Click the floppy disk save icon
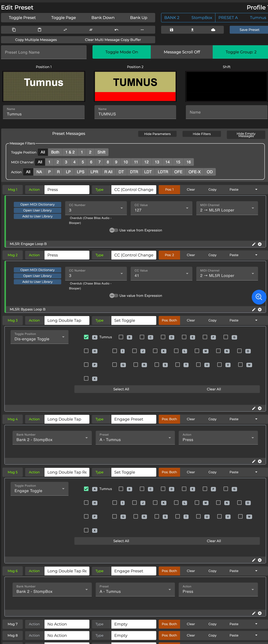The width and height of the screenshot is (268, 644). click(171, 30)
